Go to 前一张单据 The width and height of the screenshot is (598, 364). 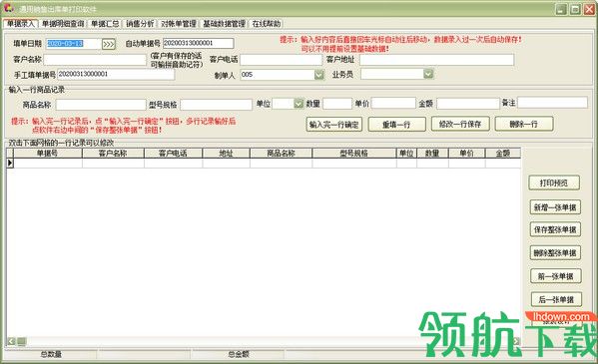[x=556, y=276]
